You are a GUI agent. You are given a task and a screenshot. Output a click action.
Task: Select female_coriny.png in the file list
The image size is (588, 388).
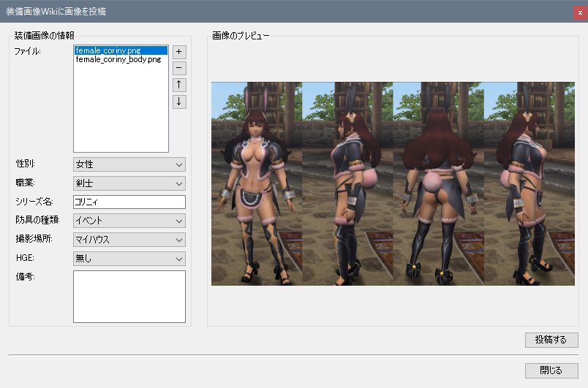121,50
